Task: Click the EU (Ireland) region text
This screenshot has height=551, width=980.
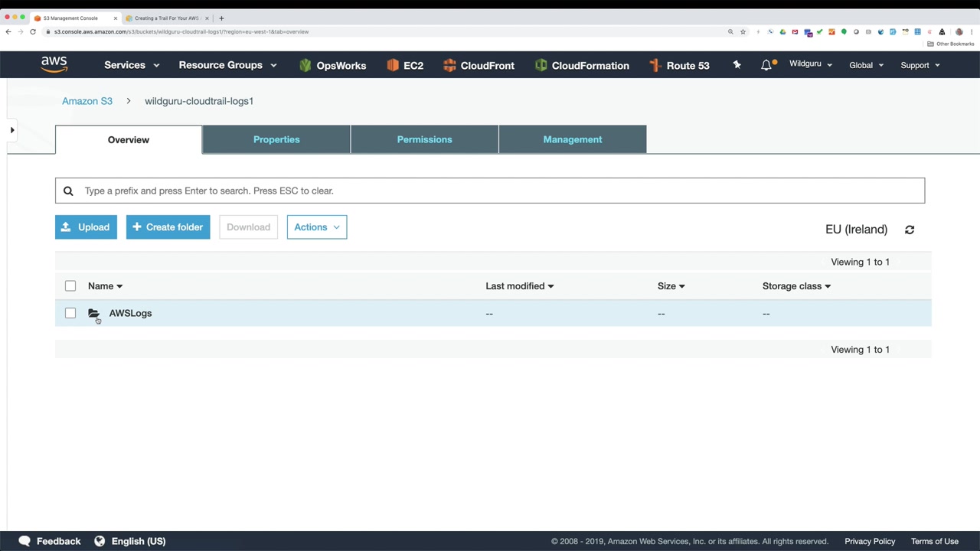Action: [856, 230]
